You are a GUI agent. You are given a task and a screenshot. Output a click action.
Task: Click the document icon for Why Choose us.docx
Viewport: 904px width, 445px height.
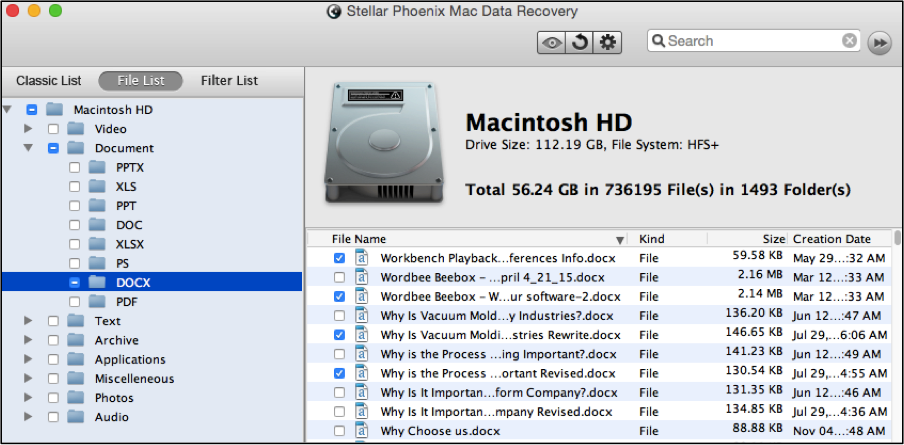(361, 431)
